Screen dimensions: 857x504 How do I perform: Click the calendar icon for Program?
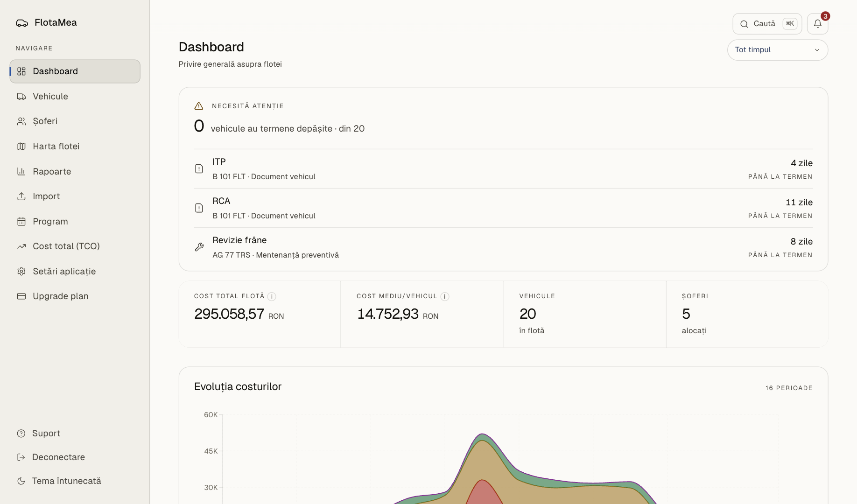coord(21,222)
